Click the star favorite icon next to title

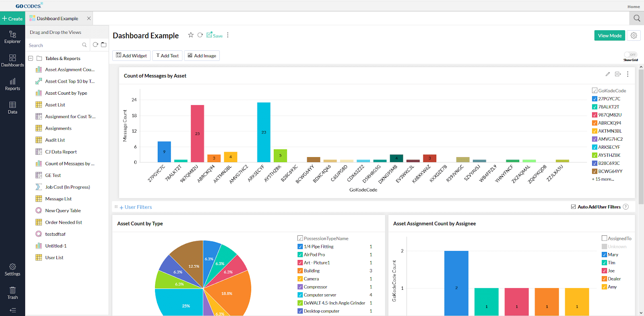pos(191,35)
